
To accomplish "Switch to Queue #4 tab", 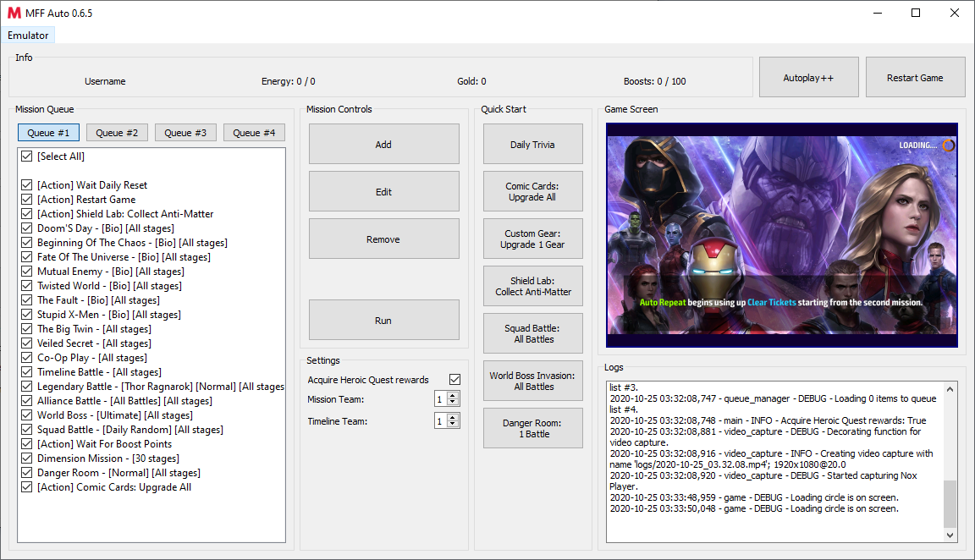I will point(254,132).
